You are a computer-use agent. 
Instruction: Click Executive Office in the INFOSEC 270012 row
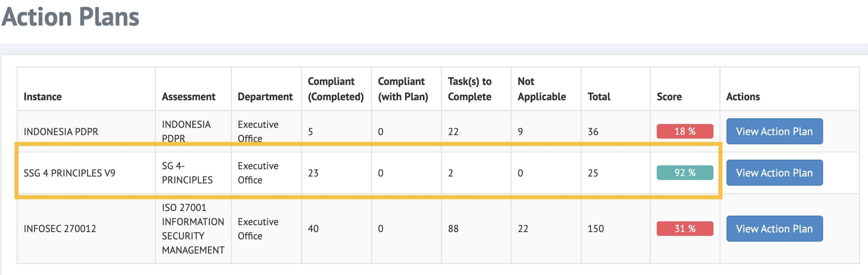pos(258,229)
